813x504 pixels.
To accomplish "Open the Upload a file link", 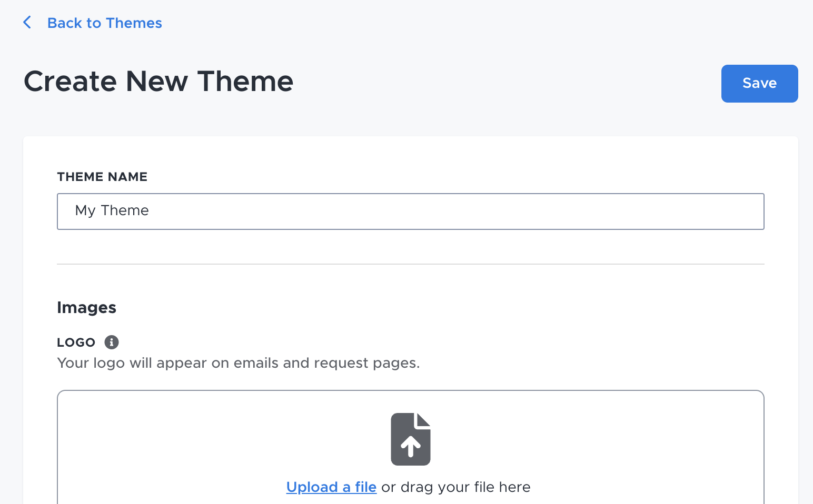I will point(331,487).
